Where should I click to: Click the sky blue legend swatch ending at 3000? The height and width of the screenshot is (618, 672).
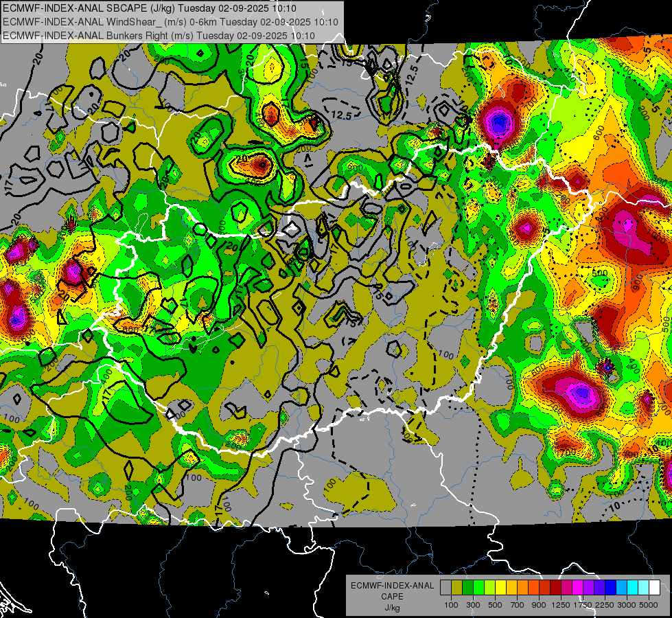621,588
